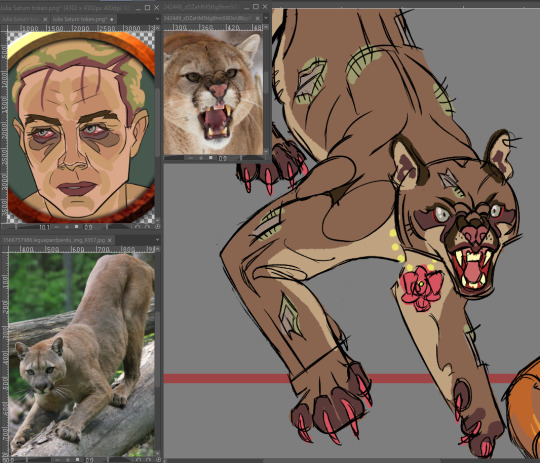Select the 242449 cougar face reference tab
Screen dimensions: 540x463
tap(212, 18)
